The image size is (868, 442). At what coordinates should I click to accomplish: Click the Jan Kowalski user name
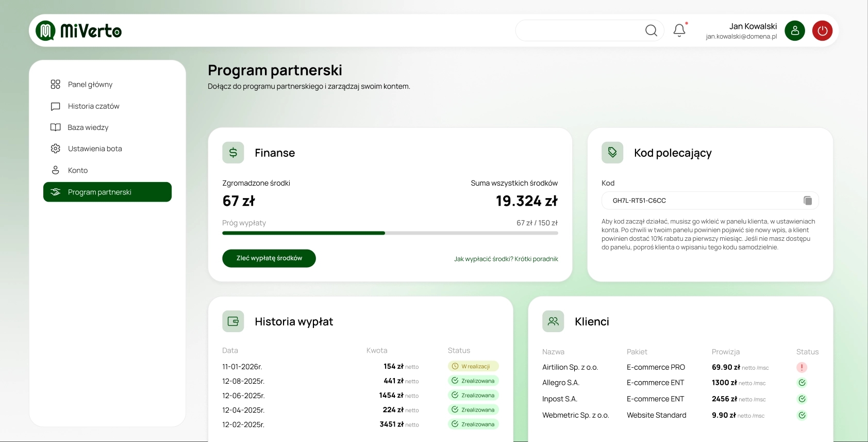click(x=753, y=26)
